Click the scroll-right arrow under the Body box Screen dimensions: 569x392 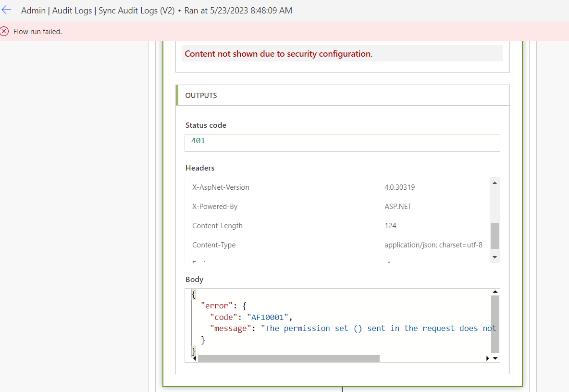487,358
